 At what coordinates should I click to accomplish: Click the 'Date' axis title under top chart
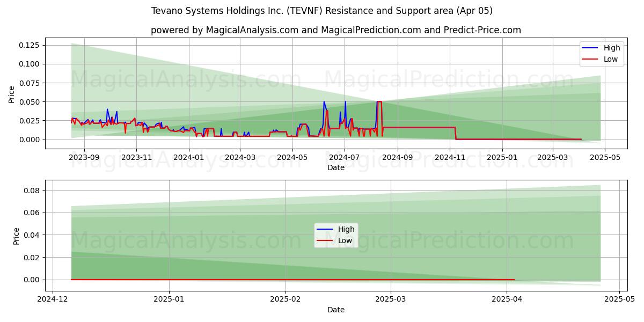[x=336, y=167]
